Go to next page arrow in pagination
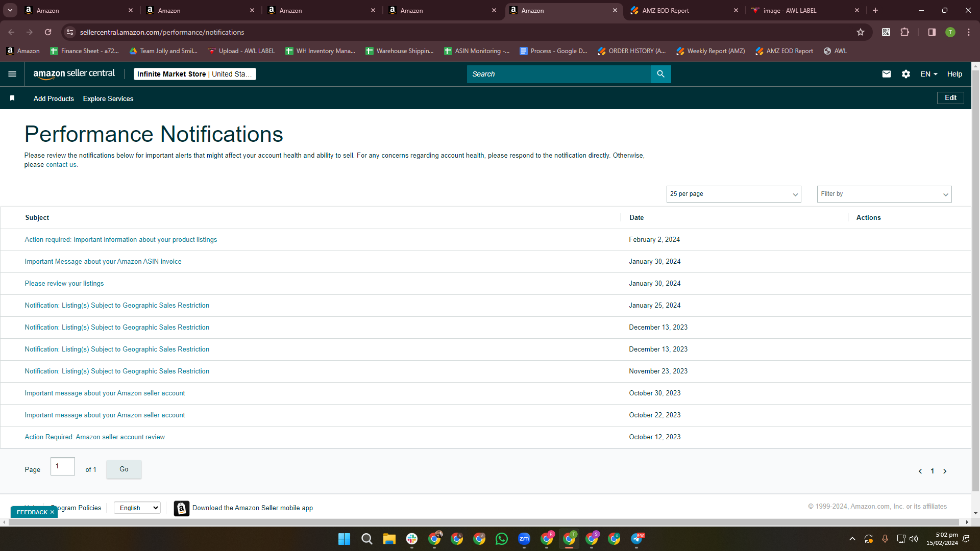980x551 pixels. coord(945,471)
